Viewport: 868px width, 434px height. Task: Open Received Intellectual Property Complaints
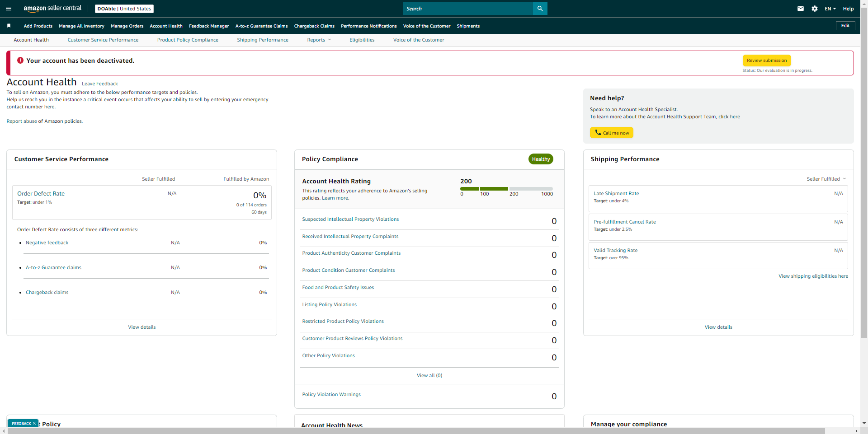coord(350,236)
